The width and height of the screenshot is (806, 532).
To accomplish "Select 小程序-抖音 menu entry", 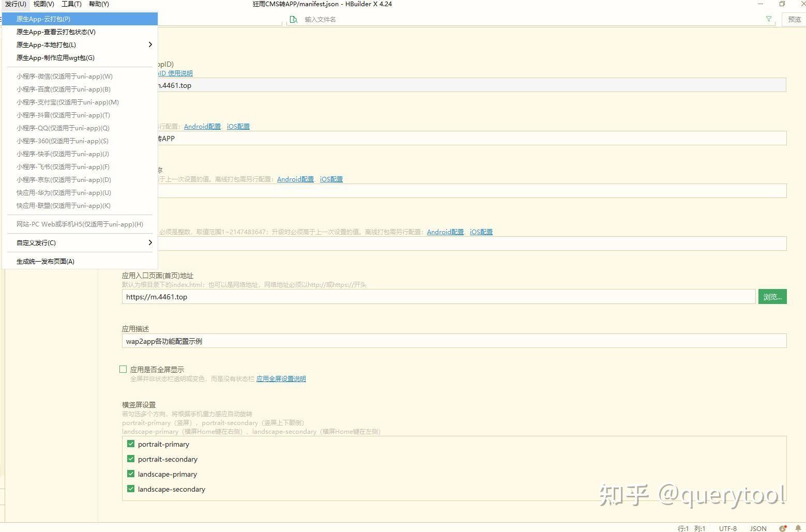I will [x=80, y=115].
